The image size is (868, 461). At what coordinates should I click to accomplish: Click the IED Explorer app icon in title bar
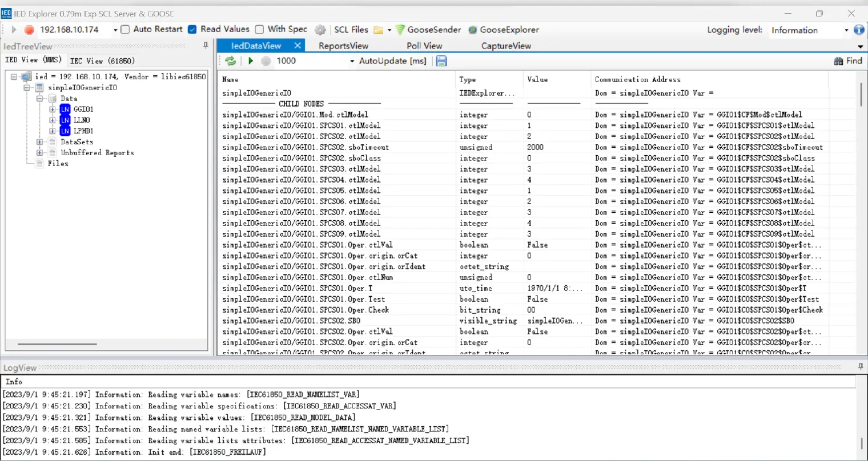(6, 13)
